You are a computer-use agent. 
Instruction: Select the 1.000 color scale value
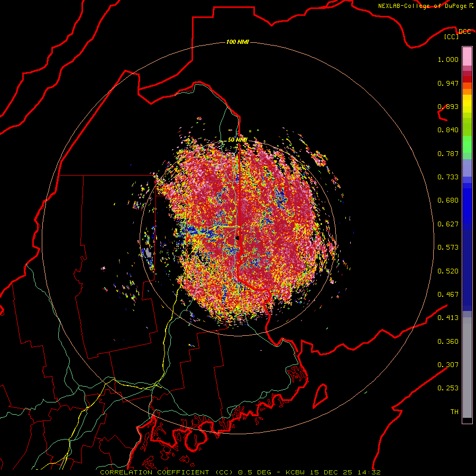point(448,60)
